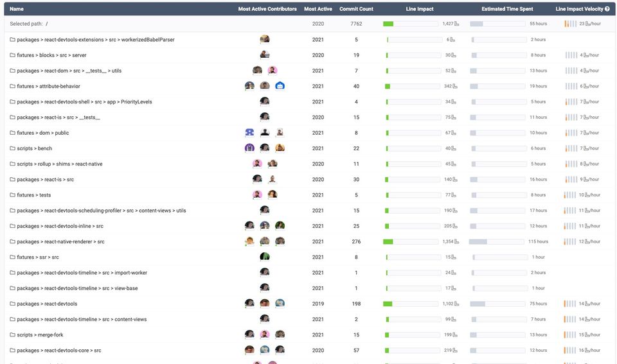
Task: Click the pink avatar in react-dom __tests__ utils row
Action: pos(273,71)
